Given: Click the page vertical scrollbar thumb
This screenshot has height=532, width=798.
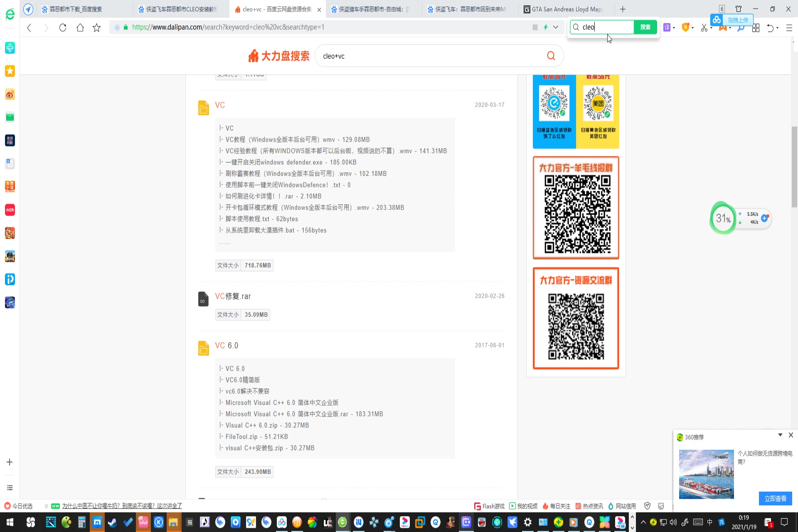Looking at the screenshot, I should pos(794,166).
